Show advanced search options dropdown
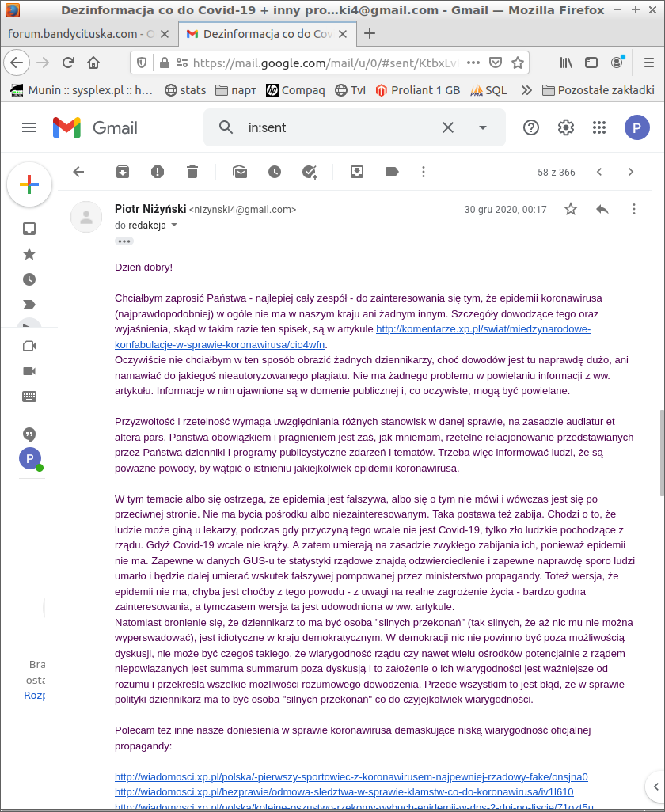This screenshot has height=812, width=665. [x=483, y=127]
